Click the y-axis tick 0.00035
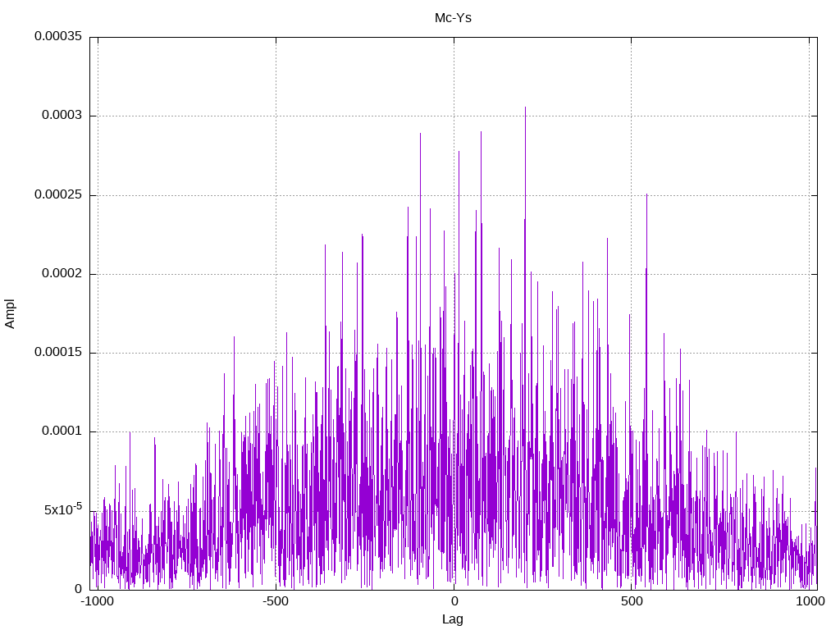Image resolution: width=840 pixels, height=630 pixels. [58, 36]
